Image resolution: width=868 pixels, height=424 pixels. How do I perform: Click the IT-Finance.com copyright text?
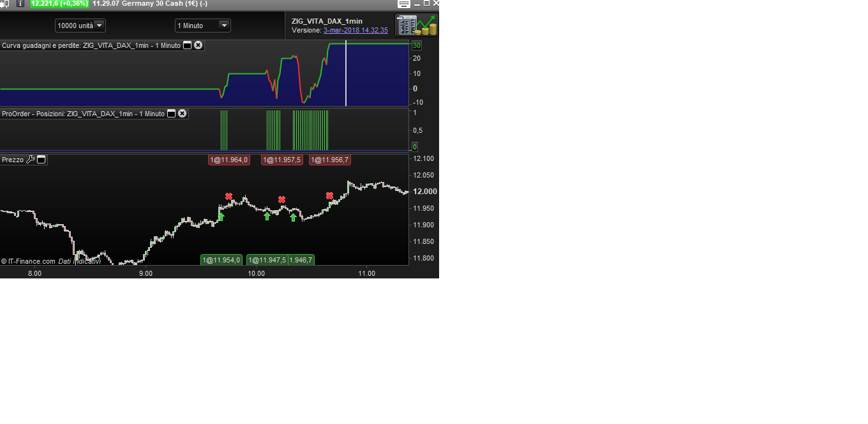click(x=28, y=261)
